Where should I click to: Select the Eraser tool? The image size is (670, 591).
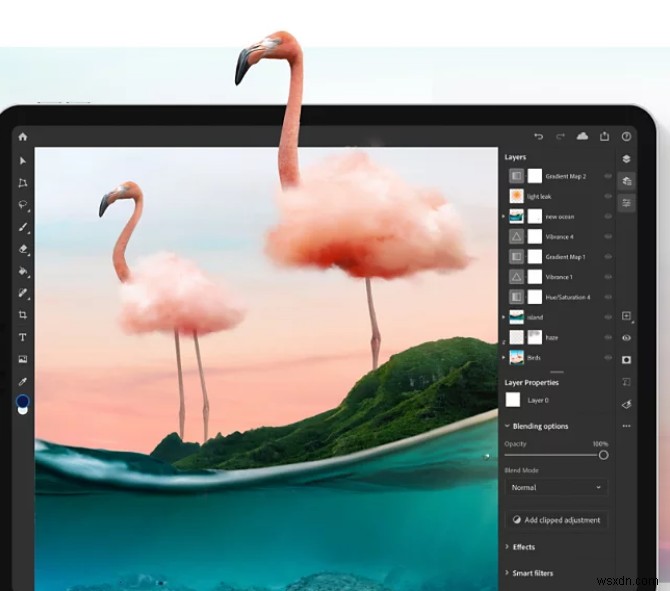click(x=24, y=249)
